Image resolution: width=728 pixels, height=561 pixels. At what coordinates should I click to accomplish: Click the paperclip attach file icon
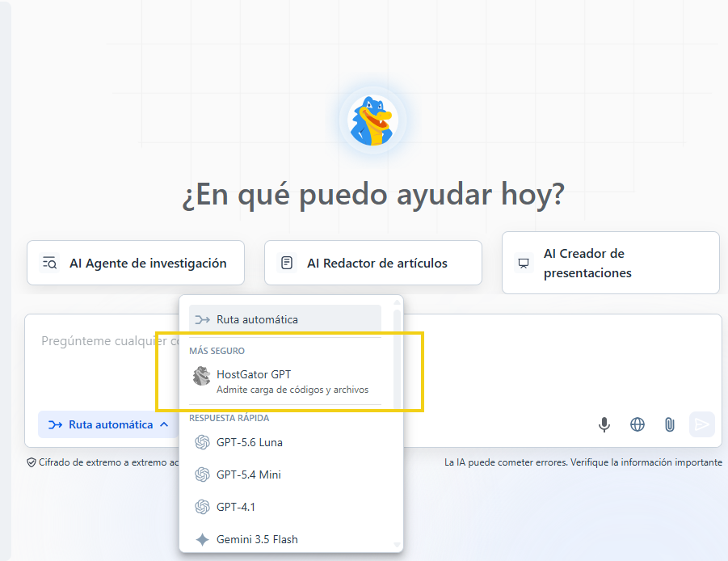point(670,424)
